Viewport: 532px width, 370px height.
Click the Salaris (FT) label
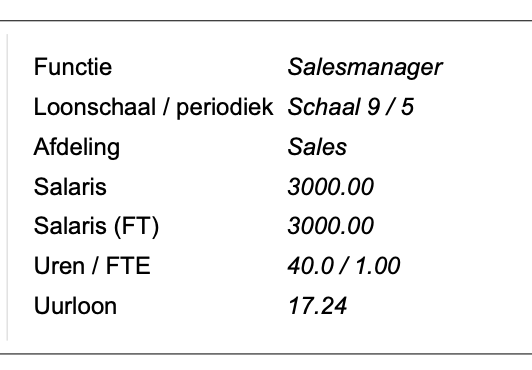pyautogui.click(x=96, y=227)
